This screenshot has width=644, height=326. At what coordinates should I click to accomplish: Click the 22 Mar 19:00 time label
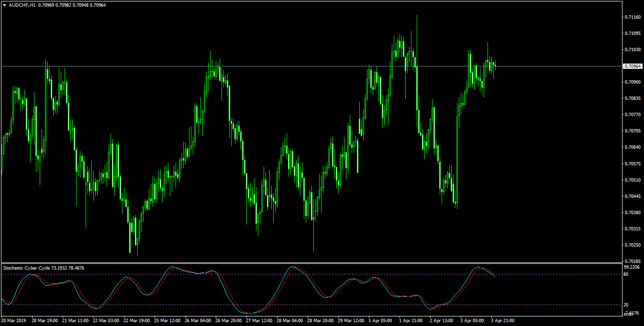pos(137,321)
